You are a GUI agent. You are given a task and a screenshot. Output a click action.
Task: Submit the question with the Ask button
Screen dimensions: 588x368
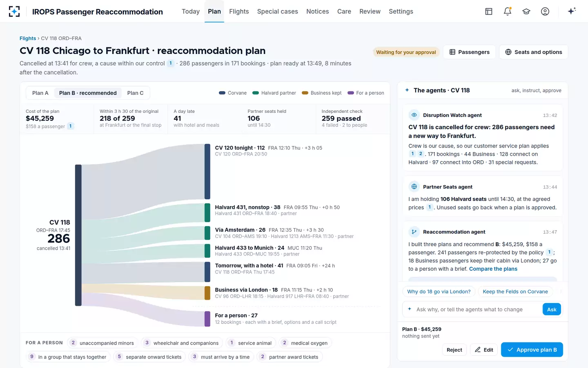click(552, 310)
